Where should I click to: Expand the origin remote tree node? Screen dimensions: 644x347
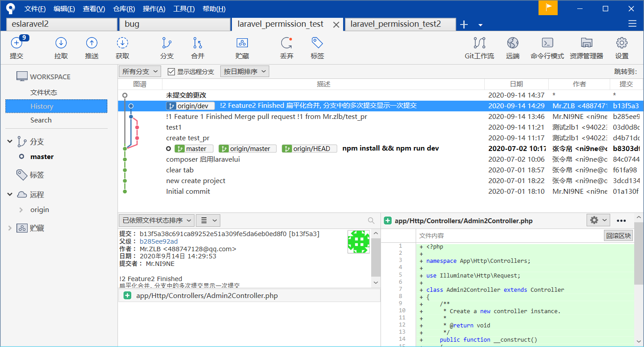pyautogui.click(x=21, y=210)
